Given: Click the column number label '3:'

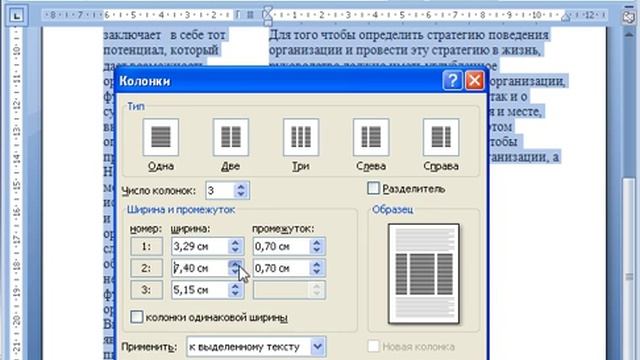Looking at the screenshot, I should [147, 290].
